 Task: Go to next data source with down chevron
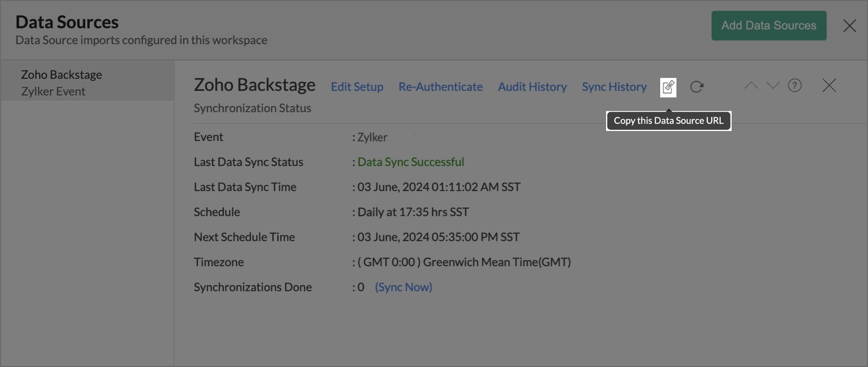(x=773, y=86)
